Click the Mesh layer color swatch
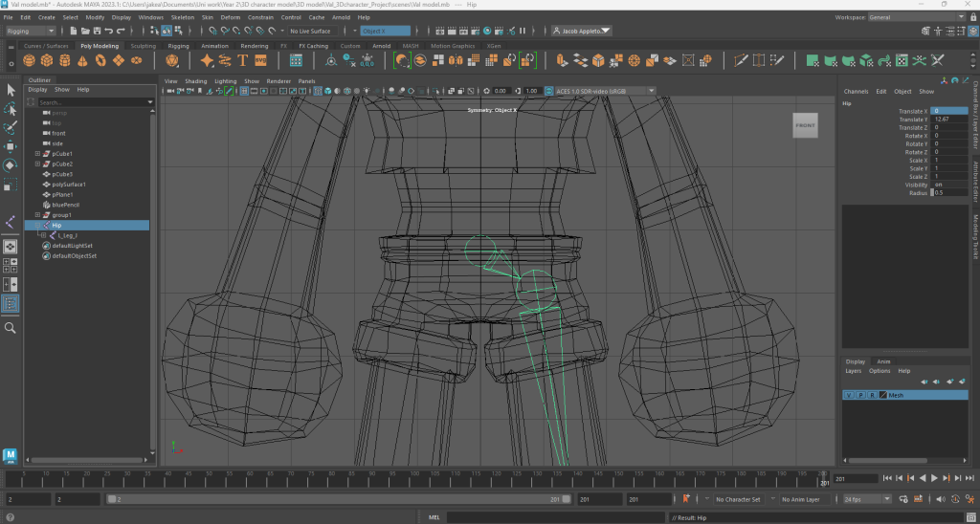 (x=882, y=395)
